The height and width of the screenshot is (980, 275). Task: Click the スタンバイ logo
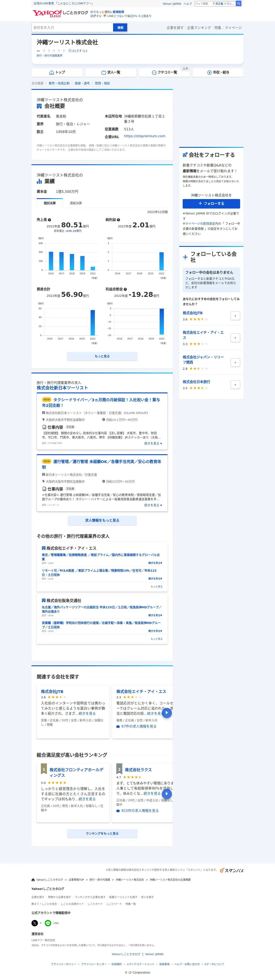232,870
